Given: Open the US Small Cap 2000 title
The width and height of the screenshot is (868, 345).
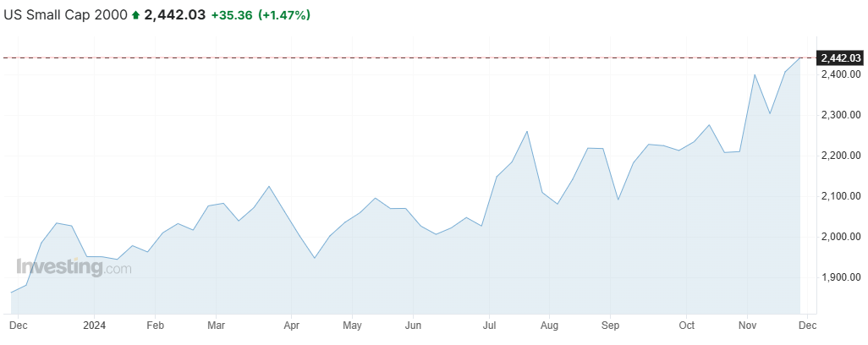Looking at the screenshot, I should click(x=66, y=15).
